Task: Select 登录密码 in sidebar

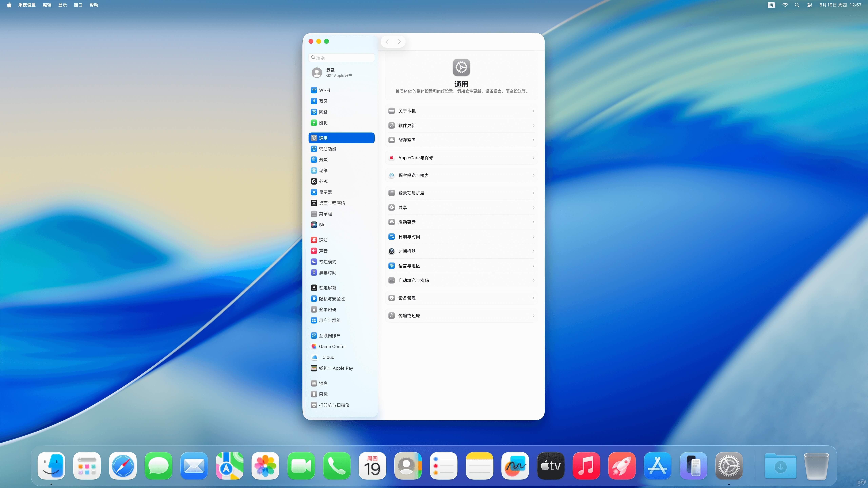Action: click(x=341, y=310)
